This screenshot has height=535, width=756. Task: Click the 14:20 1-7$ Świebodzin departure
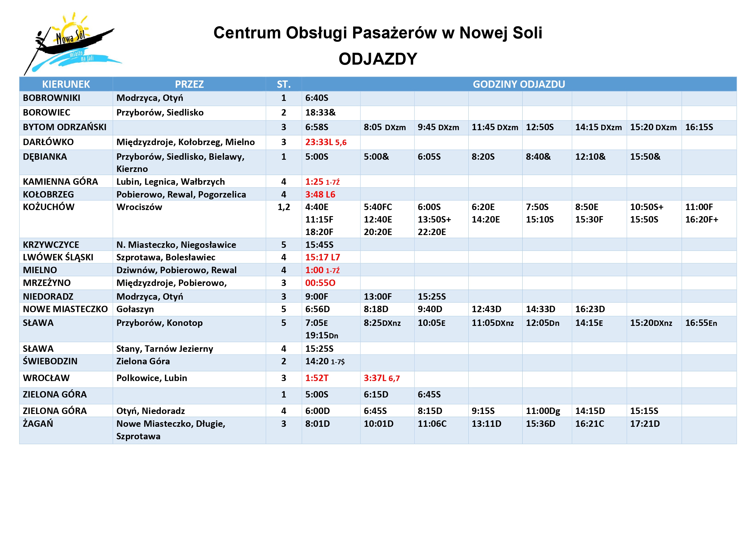click(x=325, y=362)
